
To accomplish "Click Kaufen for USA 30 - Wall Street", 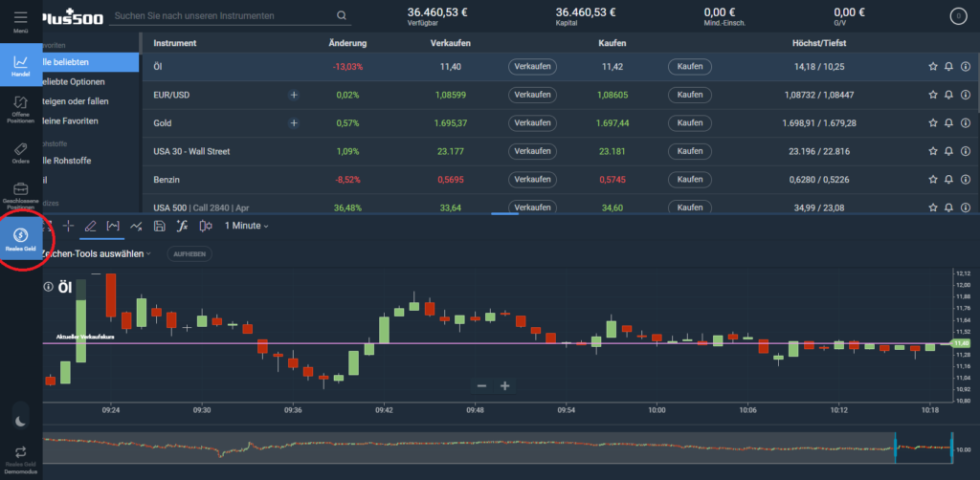I will coord(690,151).
